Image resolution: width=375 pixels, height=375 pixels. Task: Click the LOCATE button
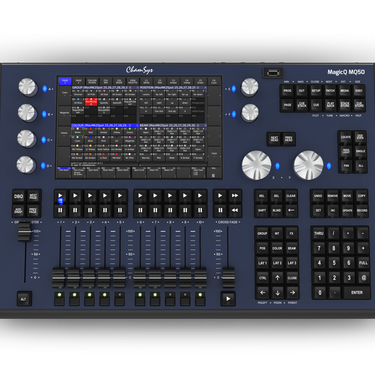[x=346, y=137]
